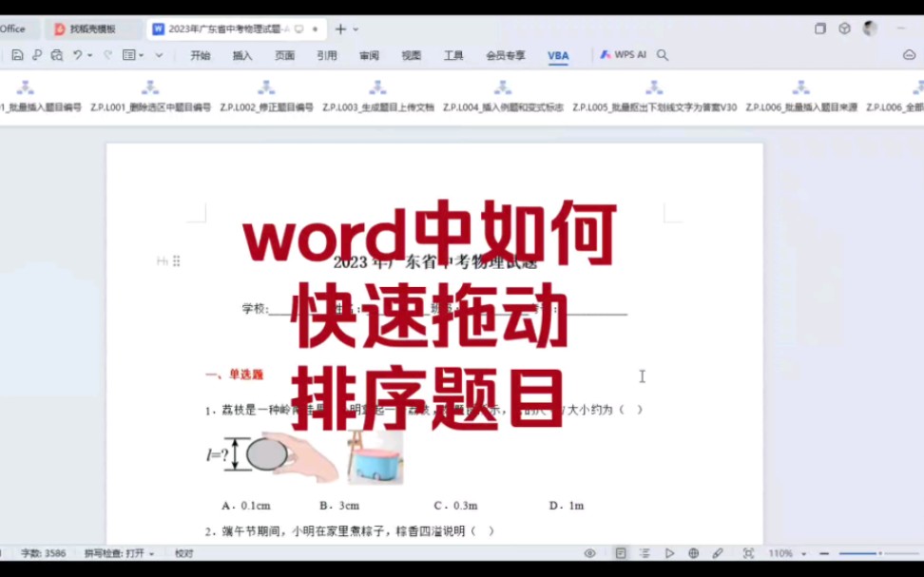This screenshot has width=924, height=577.
Task: Click the Save icon in quick access toolbar
Action: click(17, 55)
